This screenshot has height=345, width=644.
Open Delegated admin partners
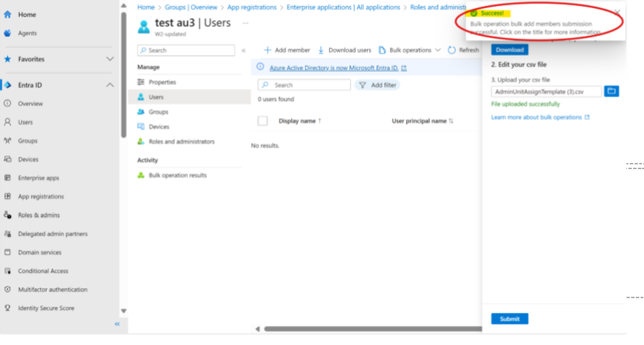tap(52, 234)
